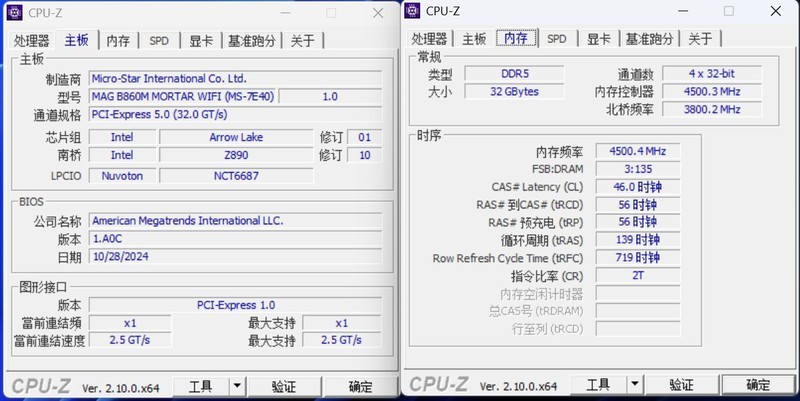Viewport: 800px width, 401px height.
Task: Click memory controller value 4500.3 MHz
Action: click(712, 92)
